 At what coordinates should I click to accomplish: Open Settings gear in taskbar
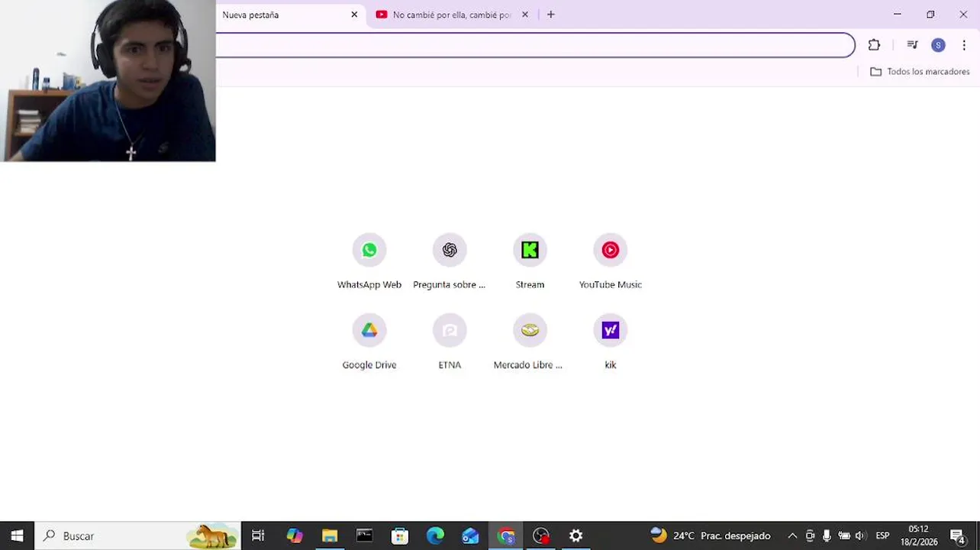point(576,535)
